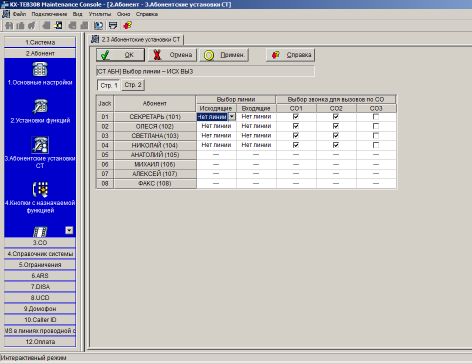Select Исходящие cell for ОЛЕСЯ (102)
The image size is (472, 364).
pyautogui.click(x=216, y=126)
